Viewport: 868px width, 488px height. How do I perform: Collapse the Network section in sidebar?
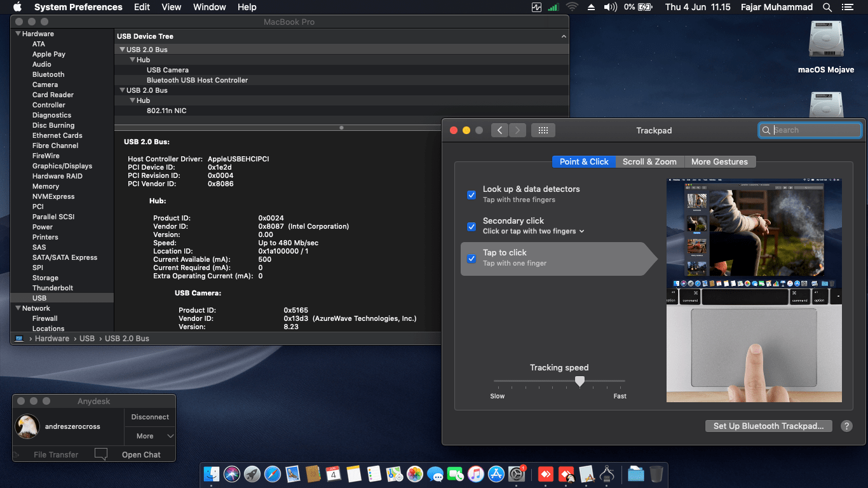[x=18, y=308]
